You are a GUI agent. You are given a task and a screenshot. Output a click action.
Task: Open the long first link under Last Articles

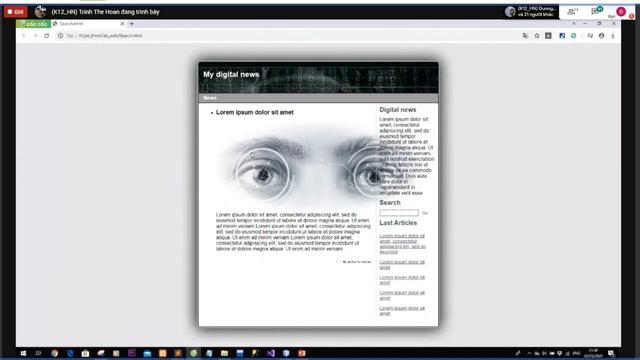(x=402, y=244)
